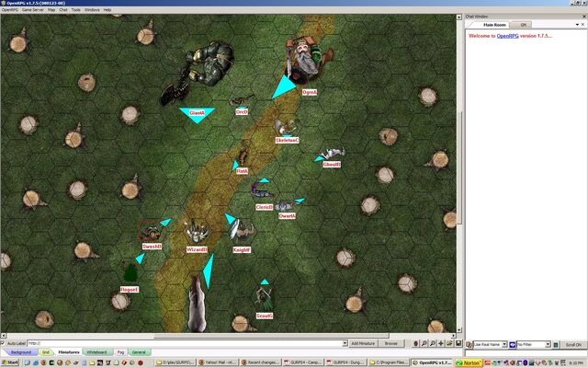
Task: Select the OgreA miniature label
Action: pos(310,92)
